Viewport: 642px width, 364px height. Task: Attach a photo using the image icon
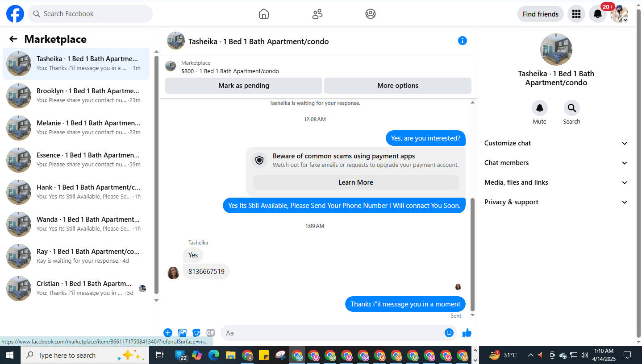coord(183,333)
